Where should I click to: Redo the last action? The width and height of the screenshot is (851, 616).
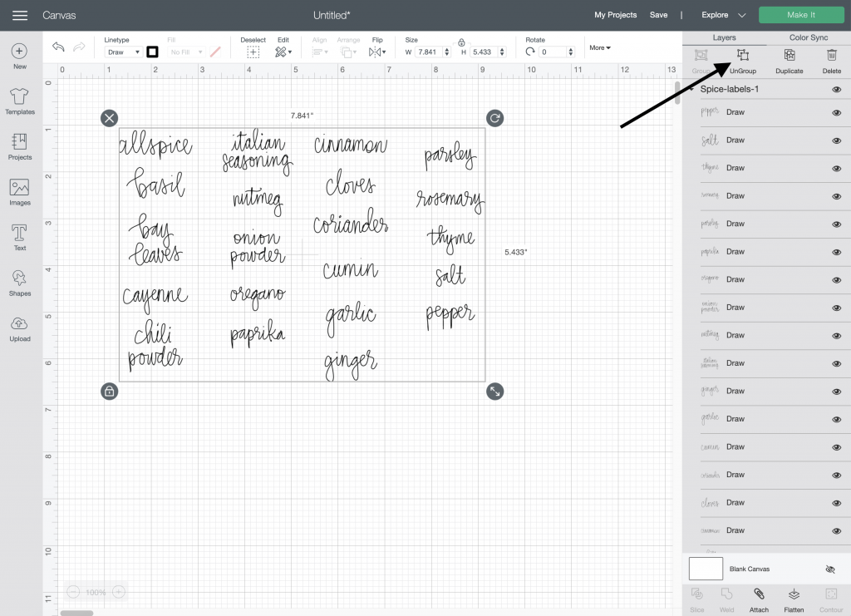tap(79, 47)
